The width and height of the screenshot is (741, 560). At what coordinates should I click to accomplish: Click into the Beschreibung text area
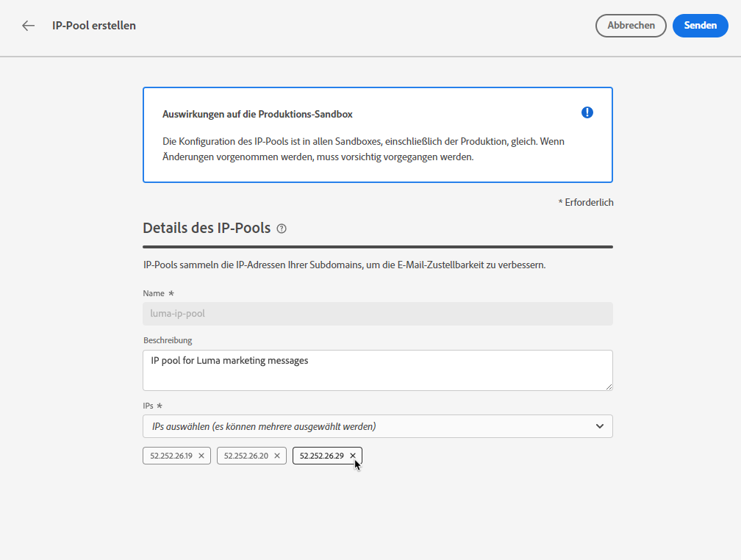pos(377,370)
